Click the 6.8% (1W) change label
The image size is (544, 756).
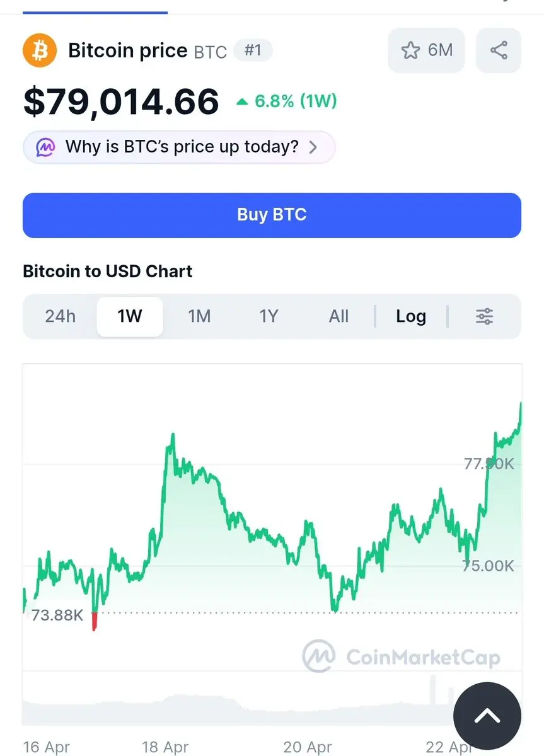pos(295,101)
